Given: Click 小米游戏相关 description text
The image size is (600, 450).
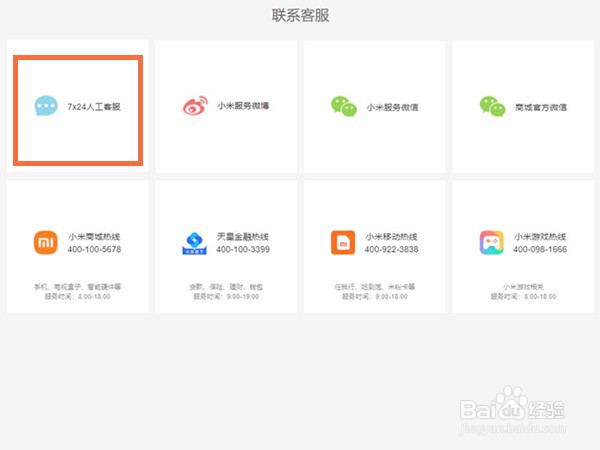Looking at the screenshot, I should [x=523, y=287].
